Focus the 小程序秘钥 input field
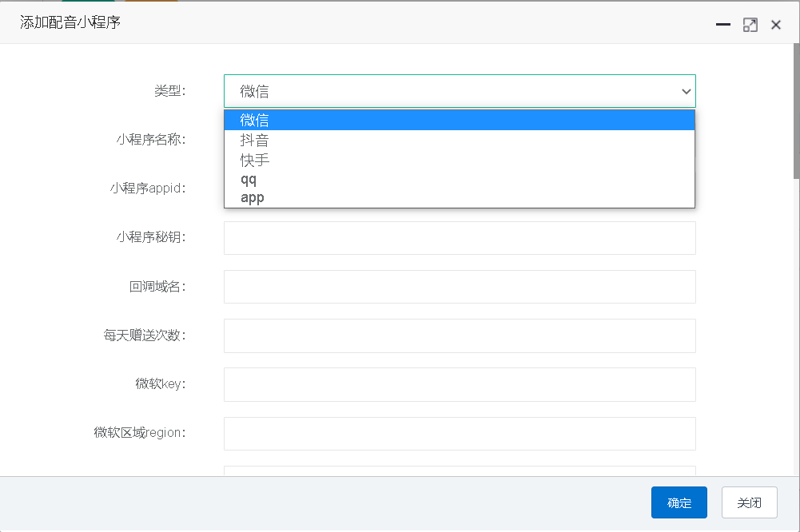Image resolution: width=800 pixels, height=532 pixels. point(459,238)
